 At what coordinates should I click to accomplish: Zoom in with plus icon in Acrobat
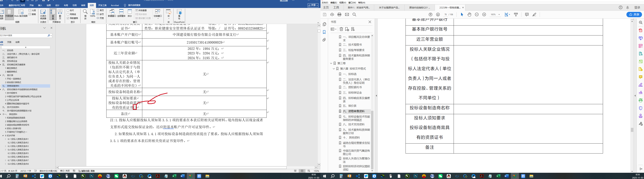(x=484, y=15)
